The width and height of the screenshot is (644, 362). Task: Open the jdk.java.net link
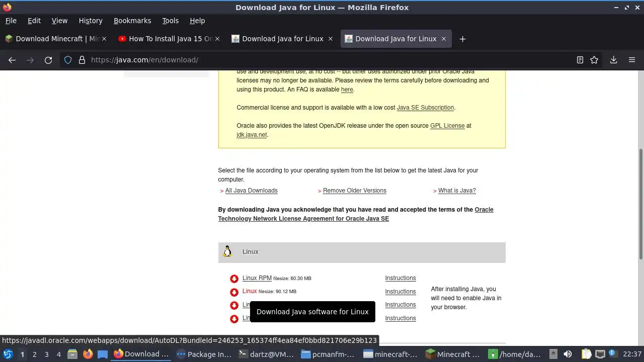pos(252,135)
